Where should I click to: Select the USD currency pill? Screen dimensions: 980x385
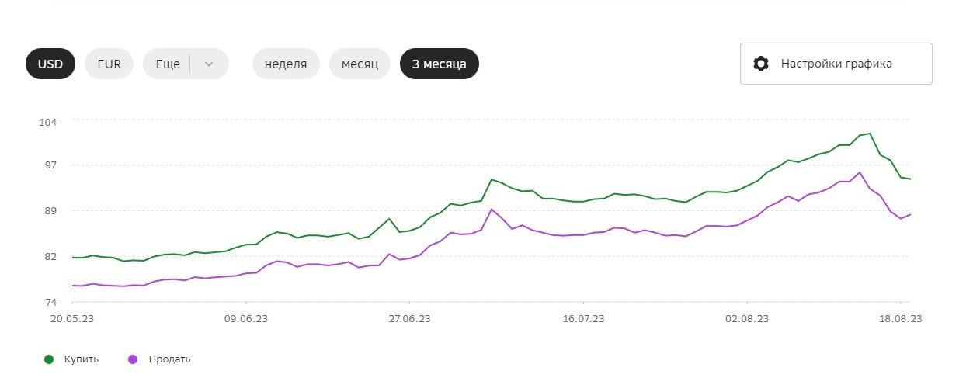tap(50, 64)
